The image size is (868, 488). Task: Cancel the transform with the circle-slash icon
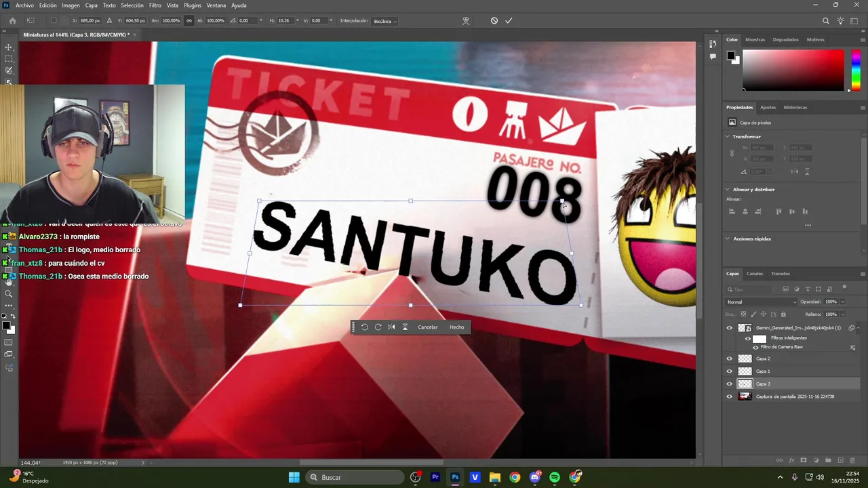point(494,21)
